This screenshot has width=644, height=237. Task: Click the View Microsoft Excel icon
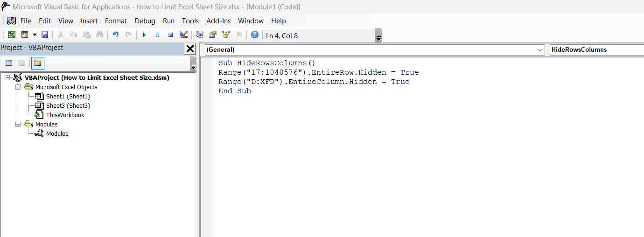click(12, 35)
